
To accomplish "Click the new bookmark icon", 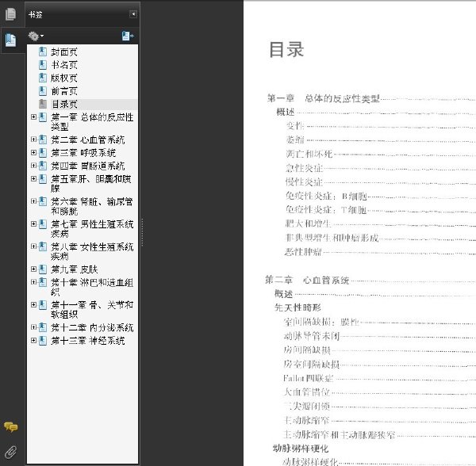I will click(128, 36).
